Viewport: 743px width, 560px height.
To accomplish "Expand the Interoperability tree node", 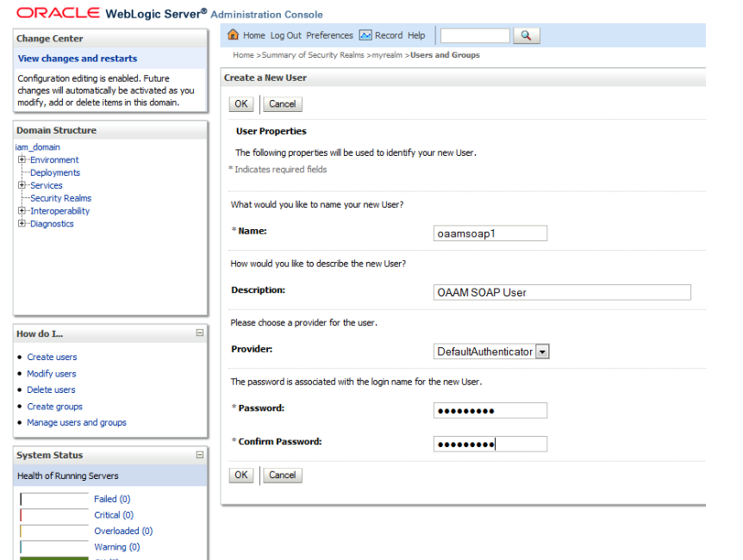I will (22, 211).
